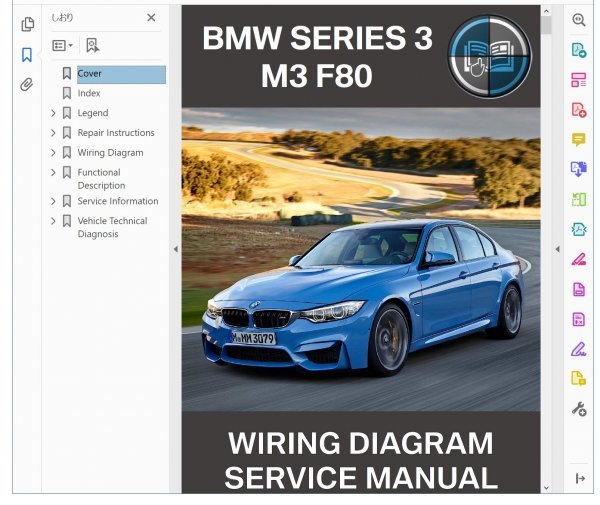This screenshot has height=505, width=600.
Task: Go to Service Information bookmark
Action: click(x=118, y=201)
